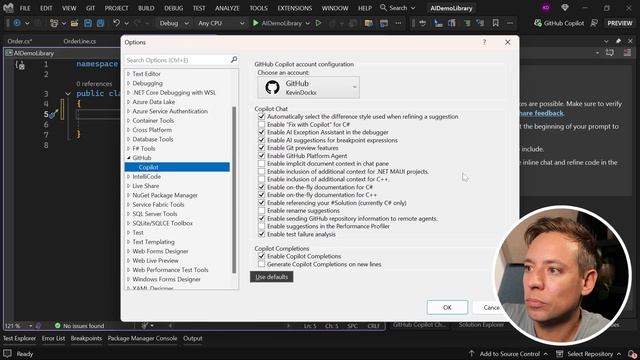This screenshot has width=640, height=360.
Task: Click the Select Repository icon in status bar
Action: [560, 353]
